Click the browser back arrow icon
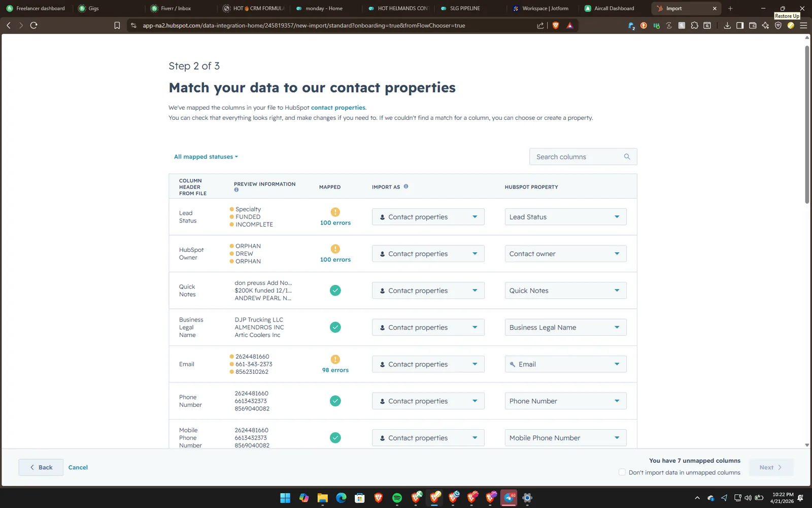Screen dimensions: 812x508 tap(9, 25)
